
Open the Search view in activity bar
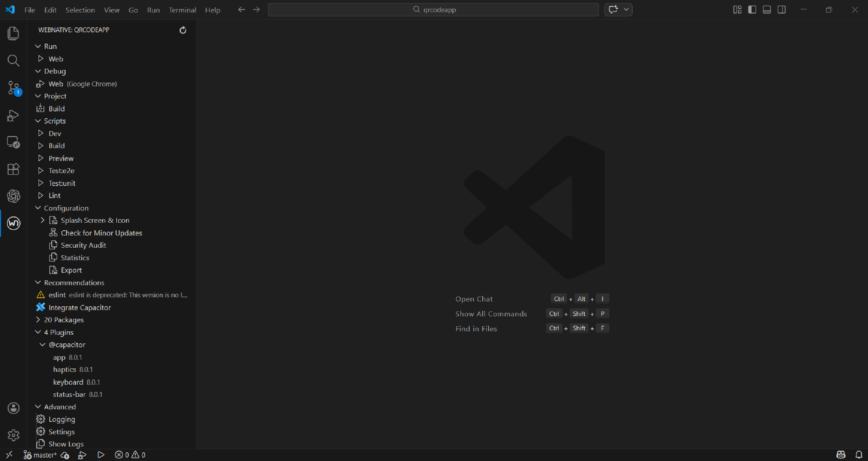click(x=13, y=60)
